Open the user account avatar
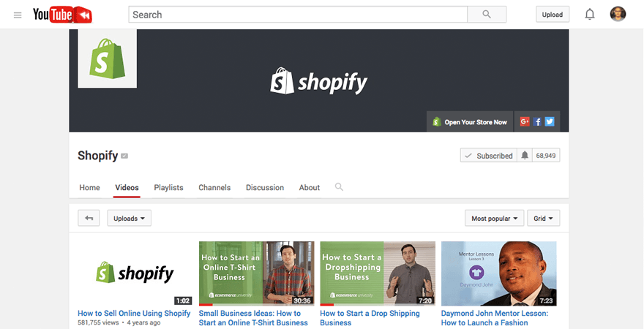The width and height of the screenshot is (644, 329). coord(618,15)
